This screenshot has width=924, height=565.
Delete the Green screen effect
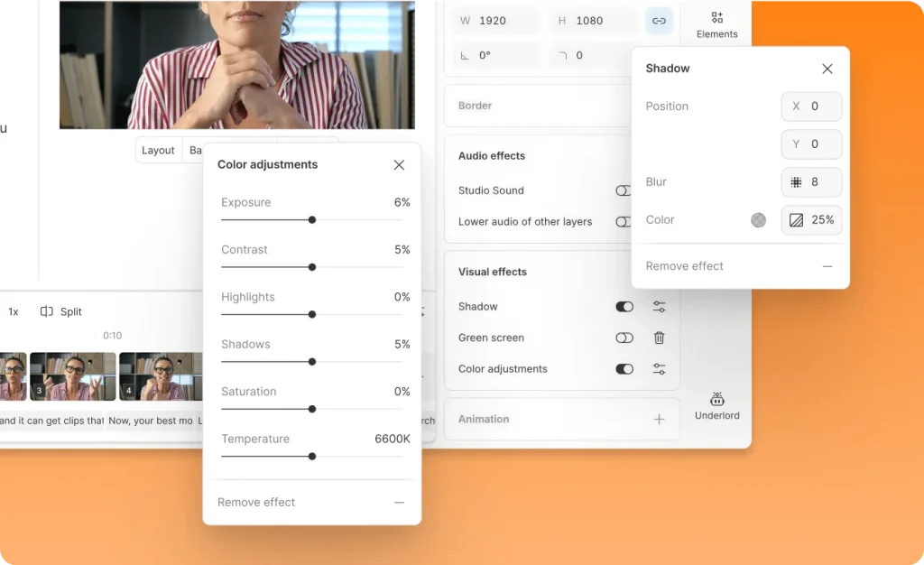click(659, 338)
